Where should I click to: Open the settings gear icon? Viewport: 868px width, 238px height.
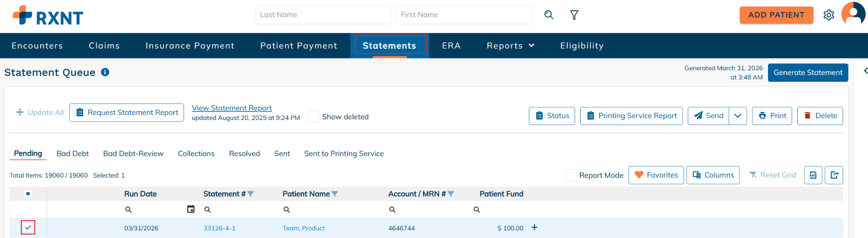pos(829,15)
